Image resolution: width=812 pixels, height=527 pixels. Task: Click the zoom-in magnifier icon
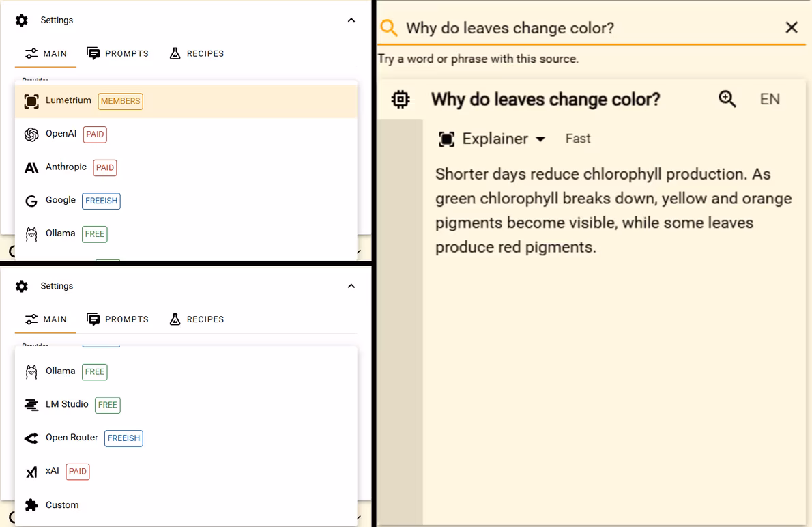click(727, 99)
